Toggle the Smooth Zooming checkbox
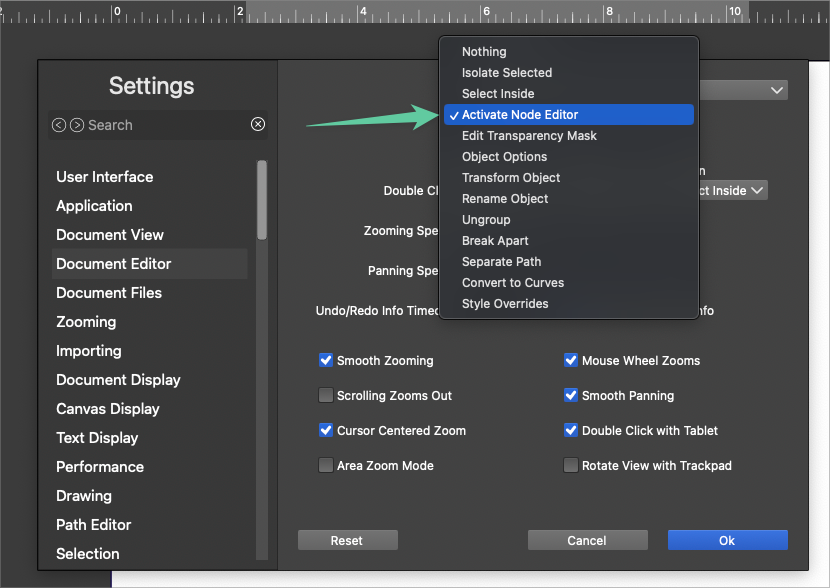The width and height of the screenshot is (830, 588). 326,361
